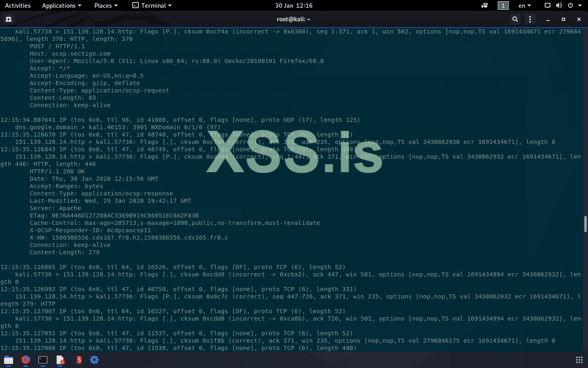
Task: Click the 'Host: ocsp.sectigo.com' line
Action: (x=70, y=54)
